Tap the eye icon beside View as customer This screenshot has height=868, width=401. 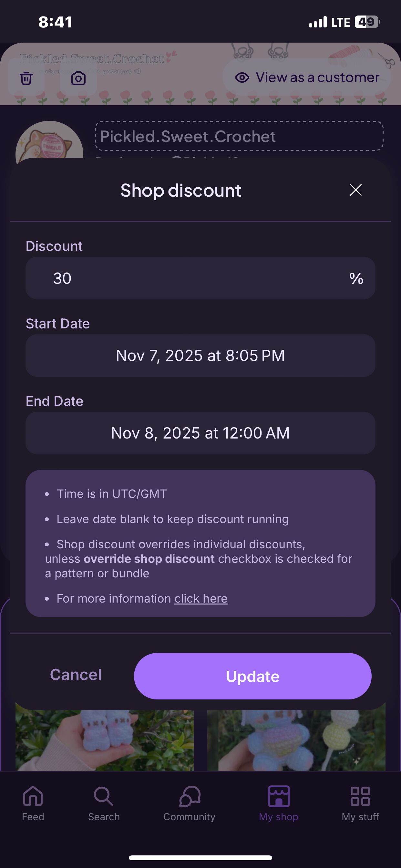click(x=242, y=77)
